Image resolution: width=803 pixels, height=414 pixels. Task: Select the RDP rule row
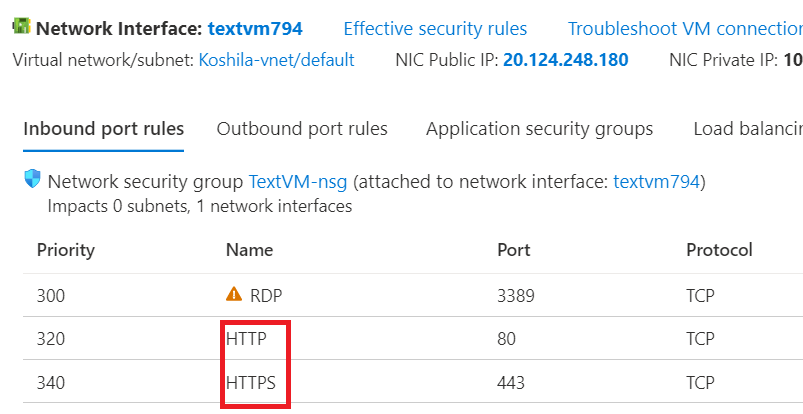click(x=413, y=296)
